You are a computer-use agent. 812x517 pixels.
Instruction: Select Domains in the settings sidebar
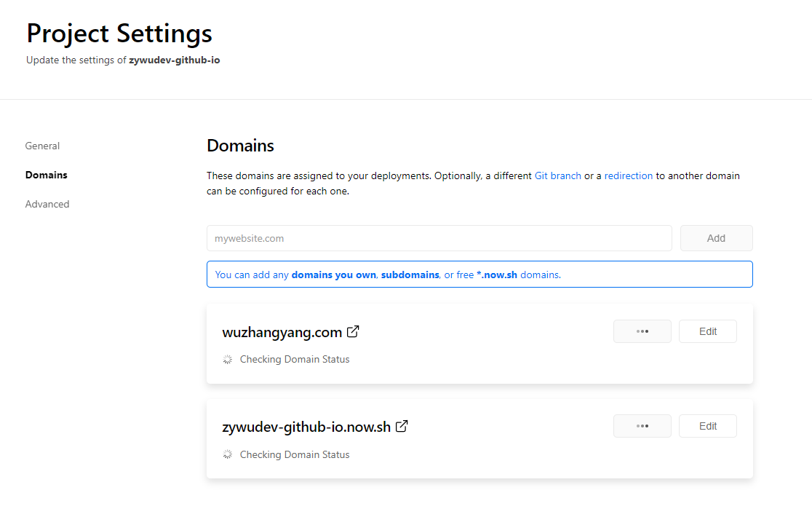[46, 175]
